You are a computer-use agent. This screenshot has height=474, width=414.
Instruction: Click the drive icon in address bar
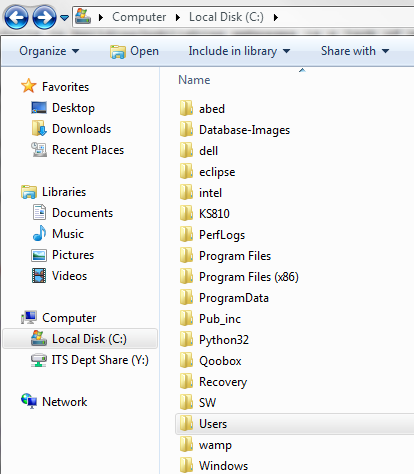pos(83,17)
